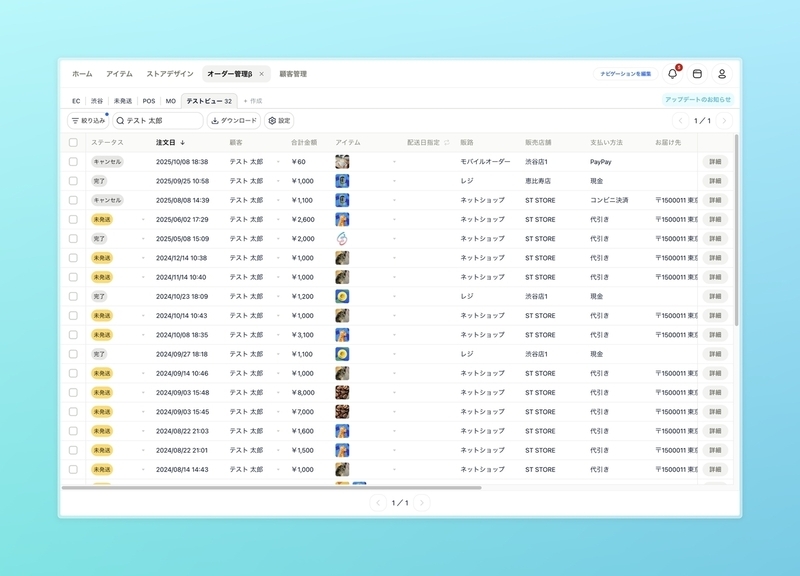Open item thumbnail for 2024/09/03 15:48 order

point(342,392)
